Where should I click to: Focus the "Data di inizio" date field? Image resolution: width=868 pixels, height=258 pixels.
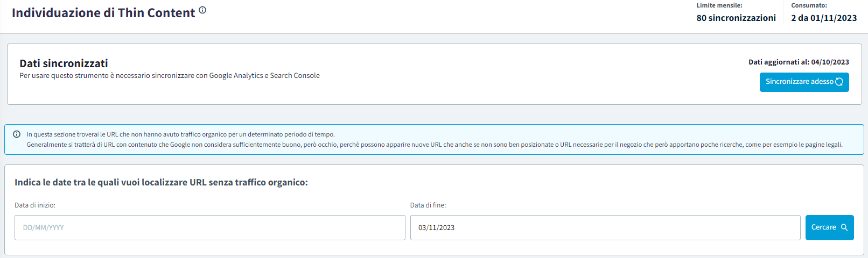tap(209, 228)
